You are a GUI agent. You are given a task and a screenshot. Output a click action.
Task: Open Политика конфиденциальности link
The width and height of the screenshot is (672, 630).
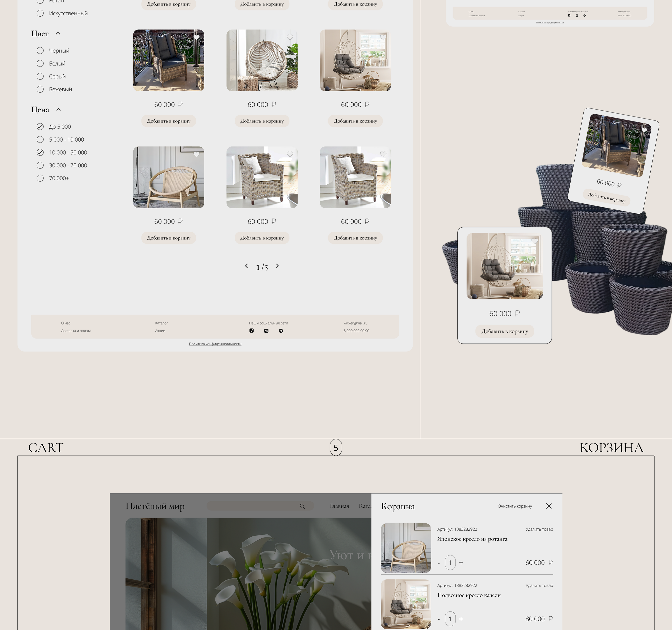pyautogui.click(x=215, y=344)
